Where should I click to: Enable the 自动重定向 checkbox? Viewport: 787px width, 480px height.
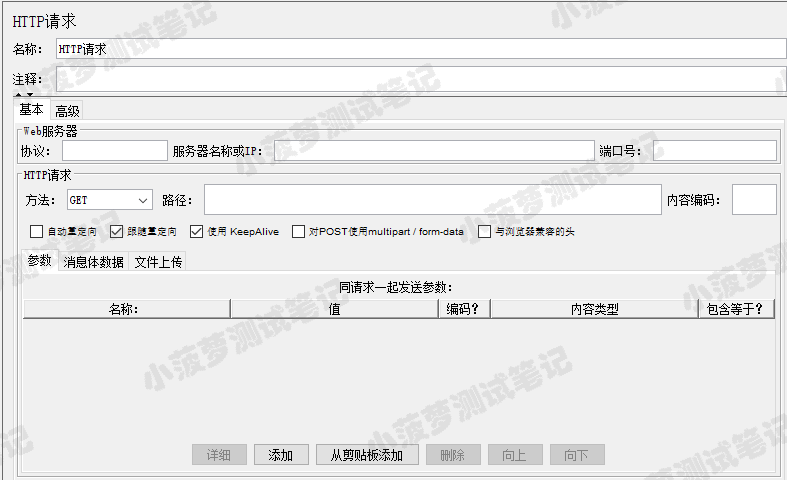(x=36, y=232)
